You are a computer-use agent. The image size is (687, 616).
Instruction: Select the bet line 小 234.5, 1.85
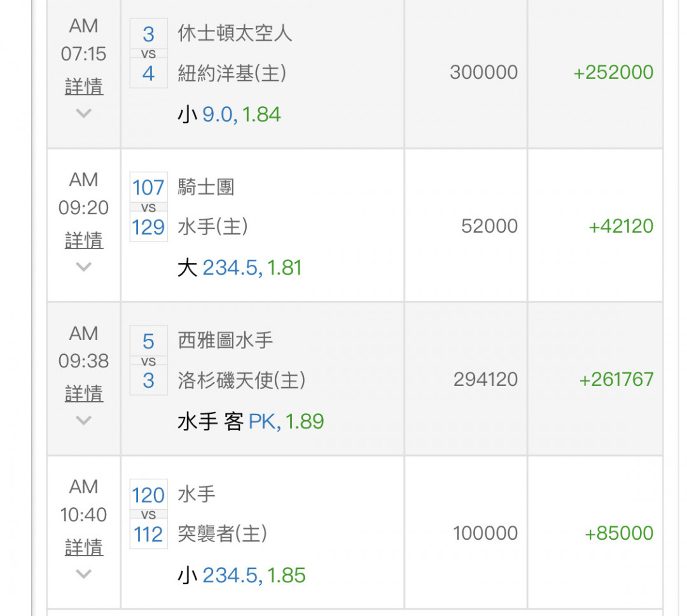(242, 575)
